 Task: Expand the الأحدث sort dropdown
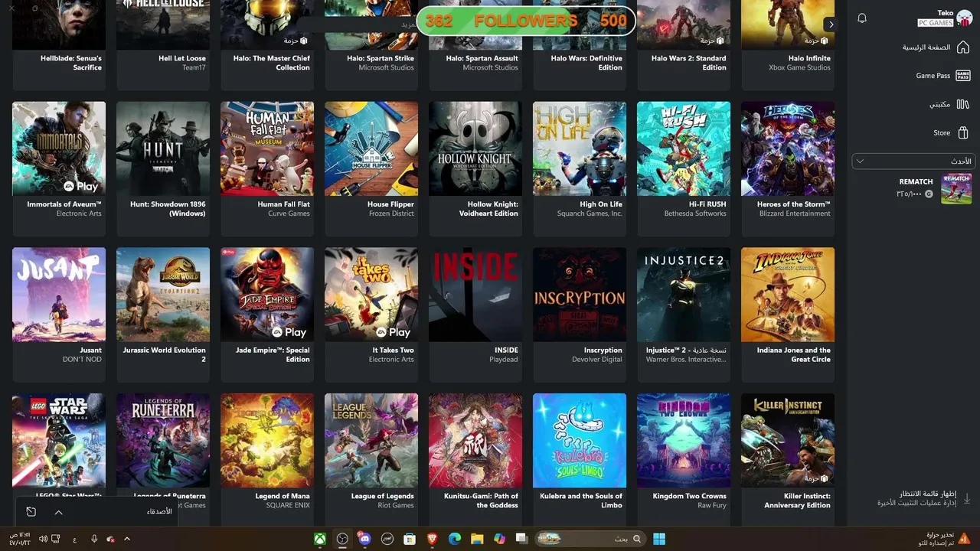click(913, 161)
